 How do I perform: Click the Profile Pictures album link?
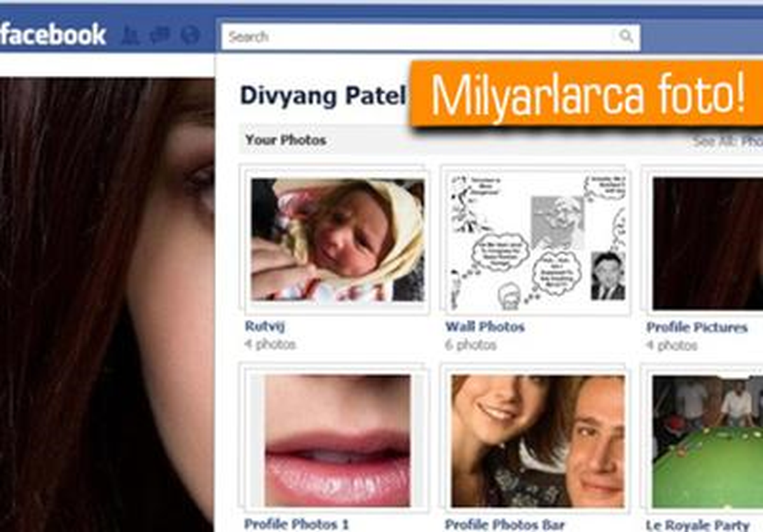(697, 327)
